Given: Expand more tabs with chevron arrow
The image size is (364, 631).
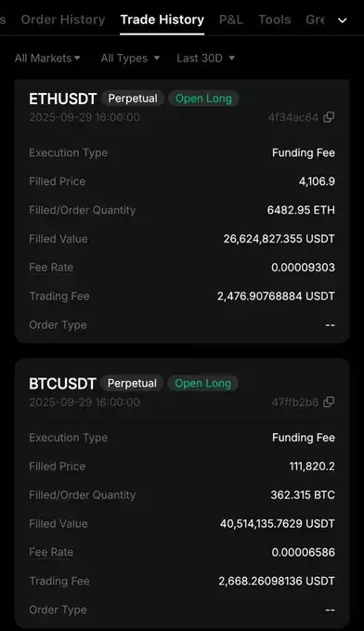Looking at the screenshot, I should 343,20.
